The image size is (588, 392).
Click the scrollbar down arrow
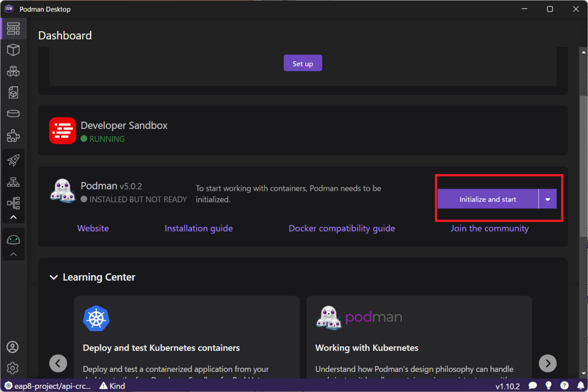(x=584, y=374)
